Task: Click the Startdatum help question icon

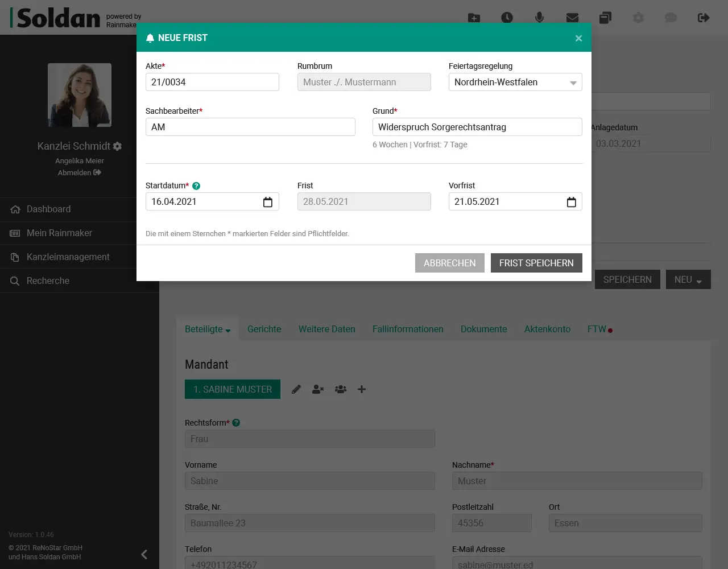Action: click(196, 186)
